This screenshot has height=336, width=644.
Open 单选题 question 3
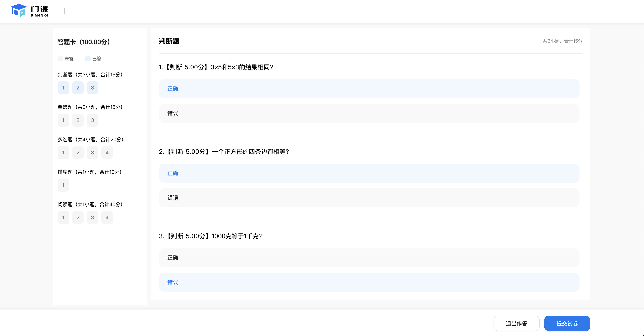92,120
